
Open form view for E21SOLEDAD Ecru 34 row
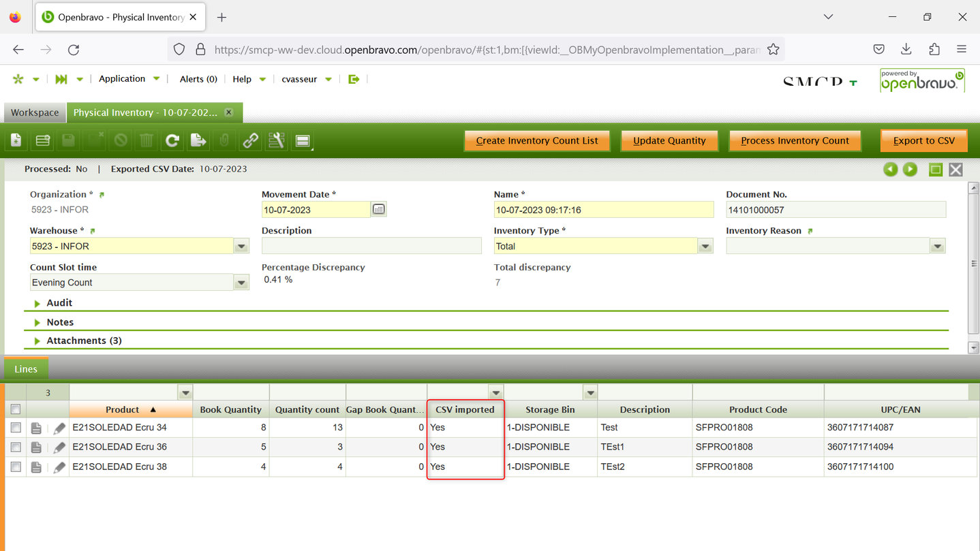[x=36, y=428]
